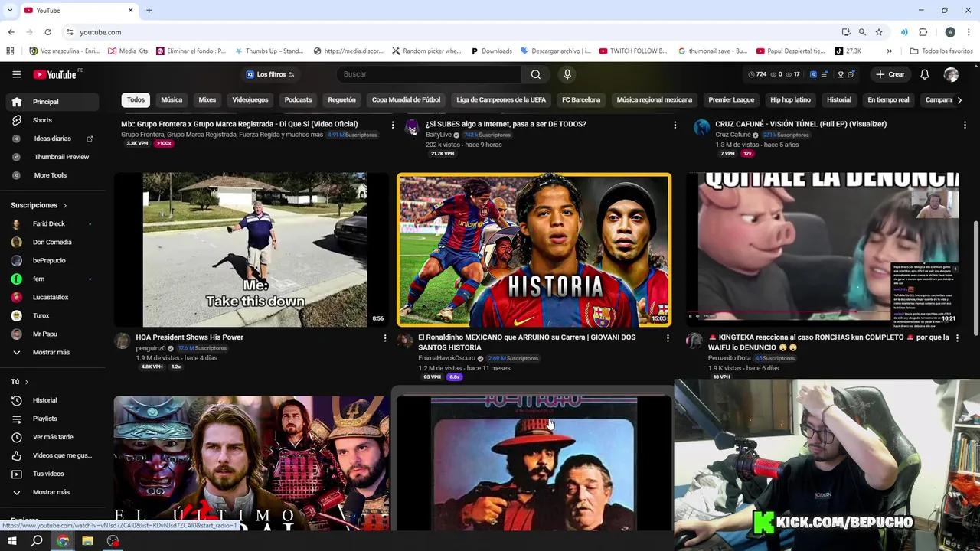Click the zoom magnifier in the address bar
Screen dimensions: 980x551
point(862,32)
